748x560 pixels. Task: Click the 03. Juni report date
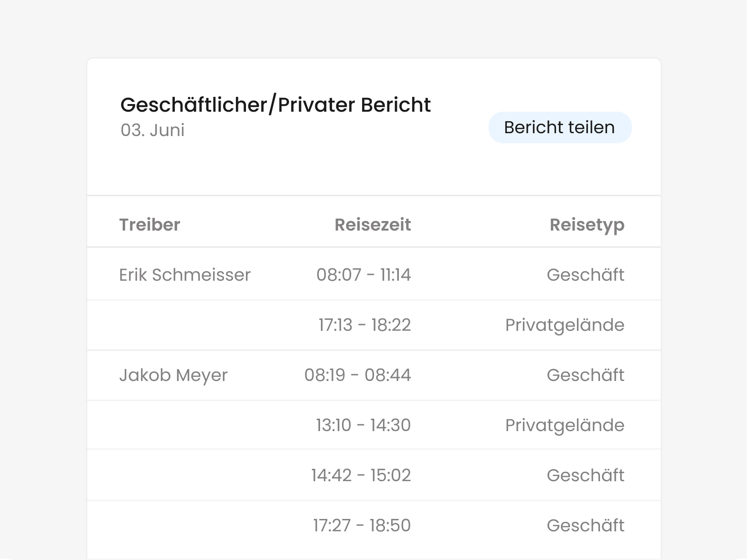(152, 130)
